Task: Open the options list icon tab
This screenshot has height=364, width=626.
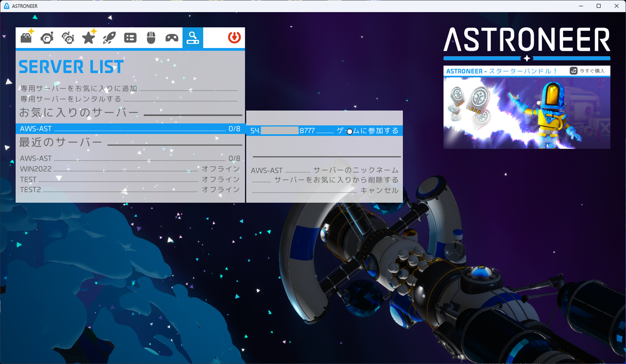Action: [x=130, y=38]
